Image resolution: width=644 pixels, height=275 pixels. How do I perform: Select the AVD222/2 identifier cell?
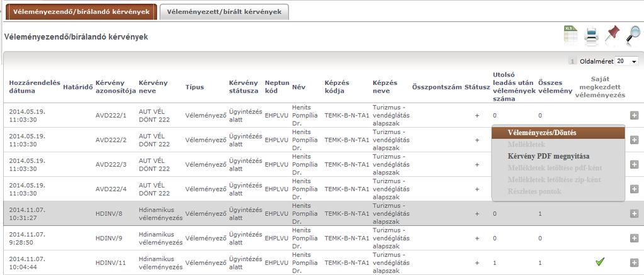[111, 140]
